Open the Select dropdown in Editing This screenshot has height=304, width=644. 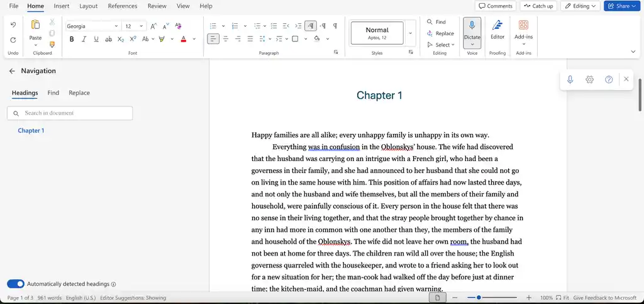coord(441,45)
